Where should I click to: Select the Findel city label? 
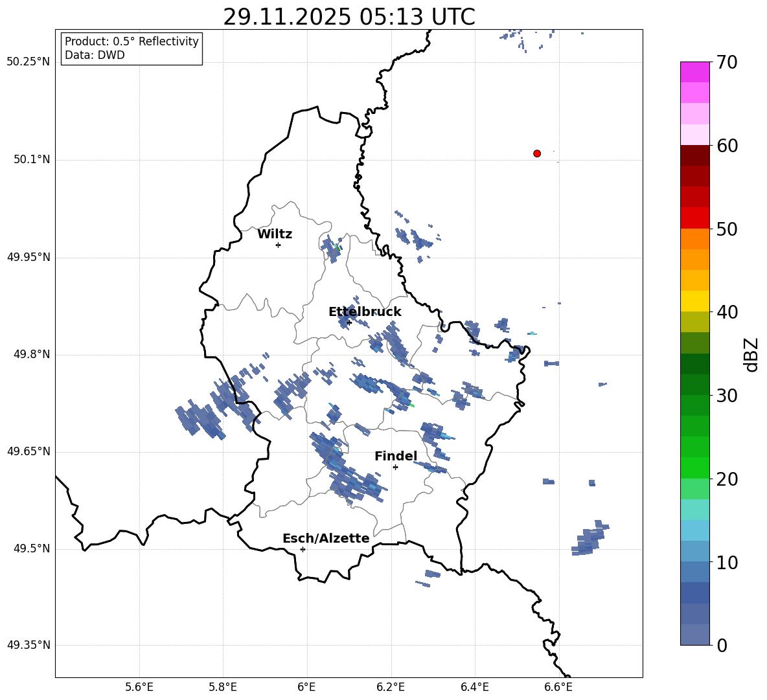tap(396, 456)
